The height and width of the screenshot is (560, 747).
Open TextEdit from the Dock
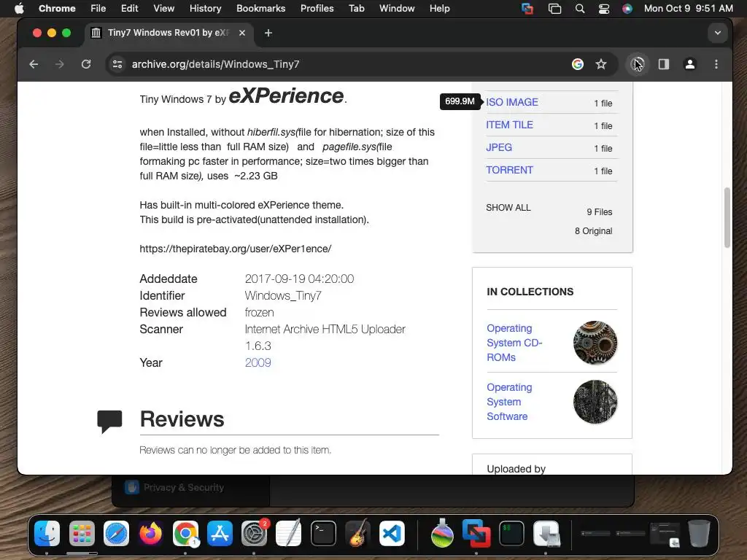click(x=289, y=533)
